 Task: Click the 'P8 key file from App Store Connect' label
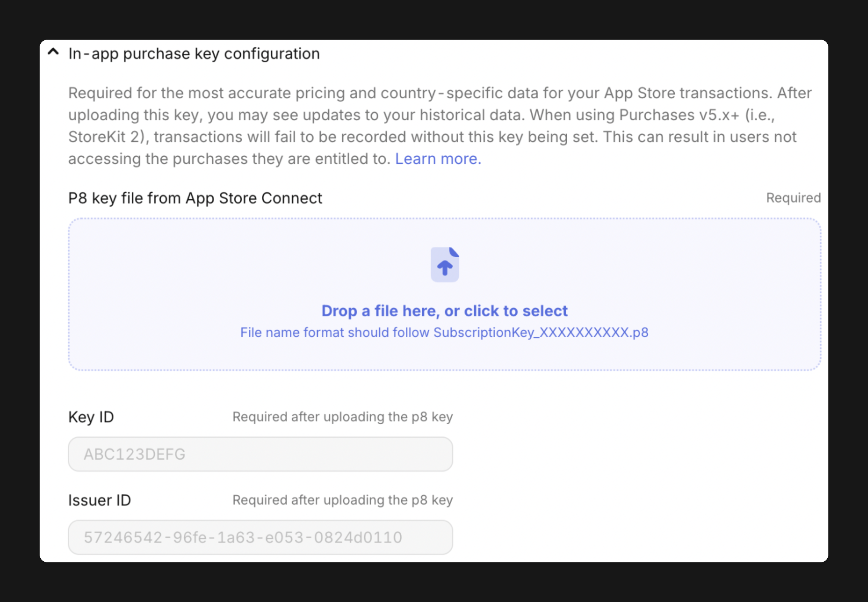coord(195,198)
